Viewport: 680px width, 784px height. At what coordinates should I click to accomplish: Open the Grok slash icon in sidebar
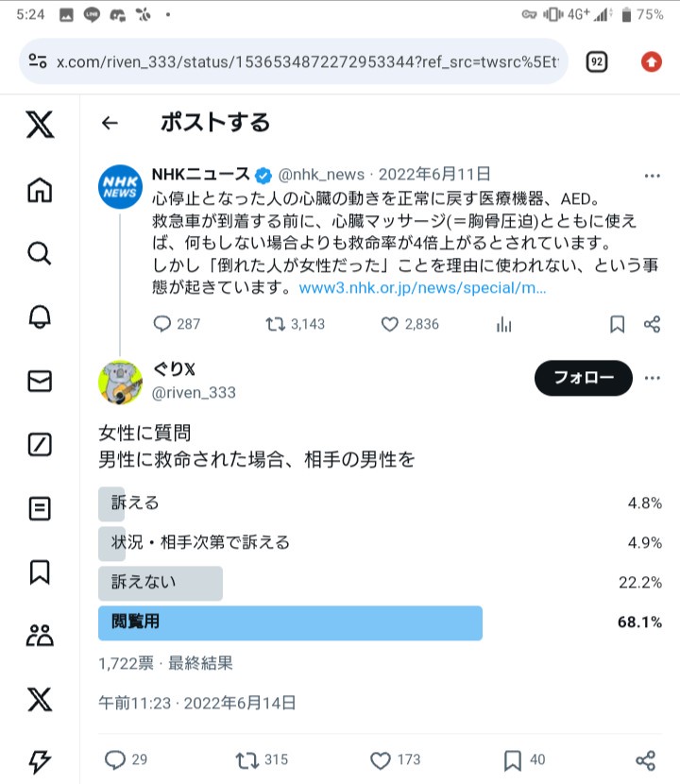tap(40, 444)
